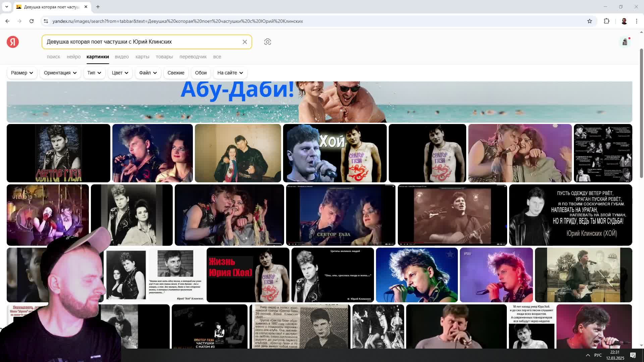Open переводчик tab
This screenshot has width=644, height=362.
pyautogui.click(x=193, y=57)
